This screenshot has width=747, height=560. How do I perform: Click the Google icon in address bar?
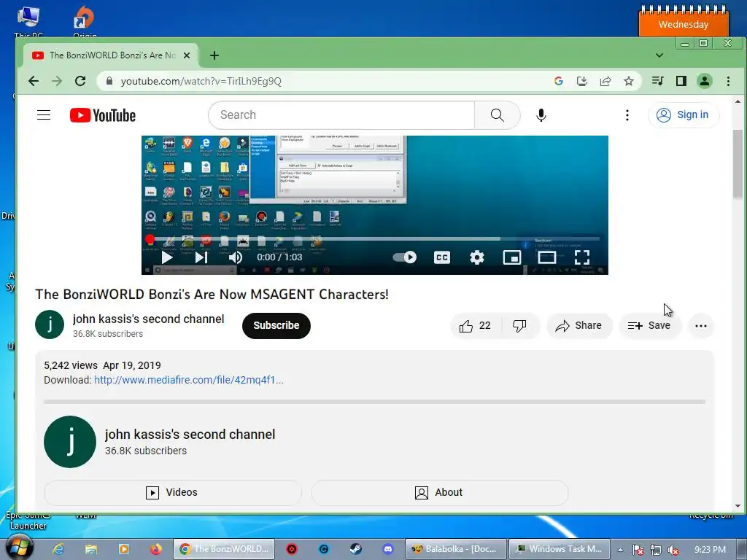coord(559,81)
